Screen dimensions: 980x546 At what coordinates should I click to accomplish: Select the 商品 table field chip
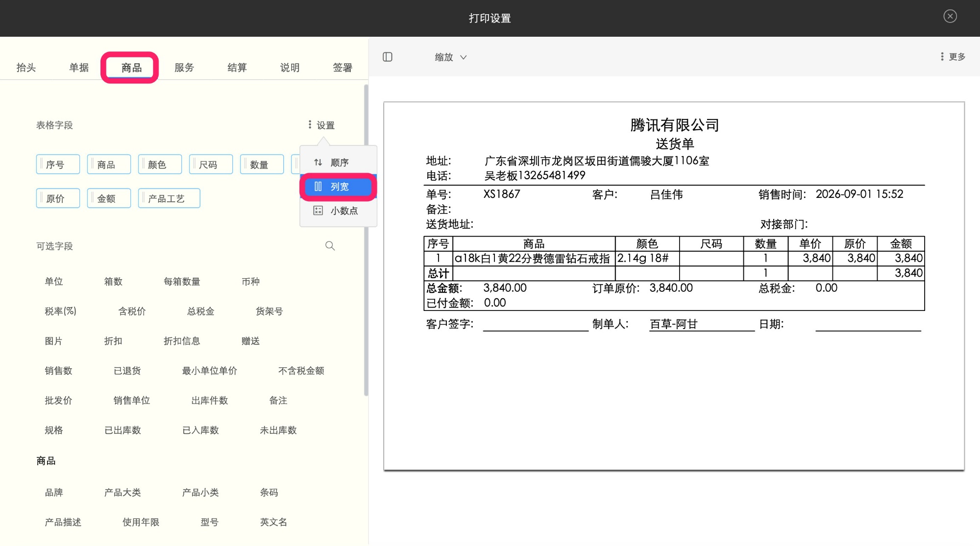click(x=109, y=165)
